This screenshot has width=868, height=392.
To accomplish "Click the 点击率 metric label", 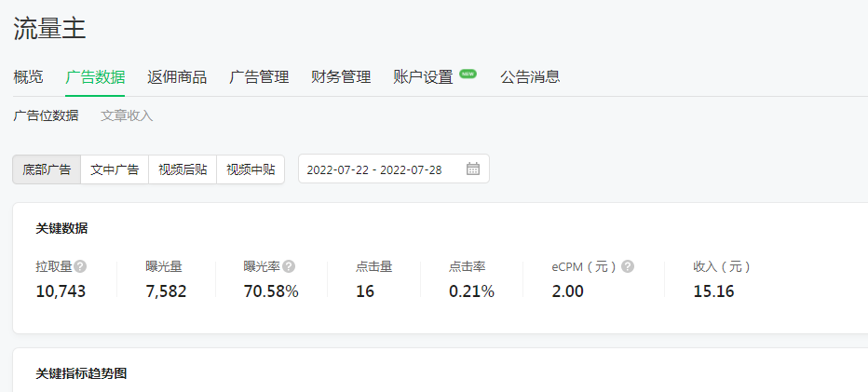I will point(468,267).
